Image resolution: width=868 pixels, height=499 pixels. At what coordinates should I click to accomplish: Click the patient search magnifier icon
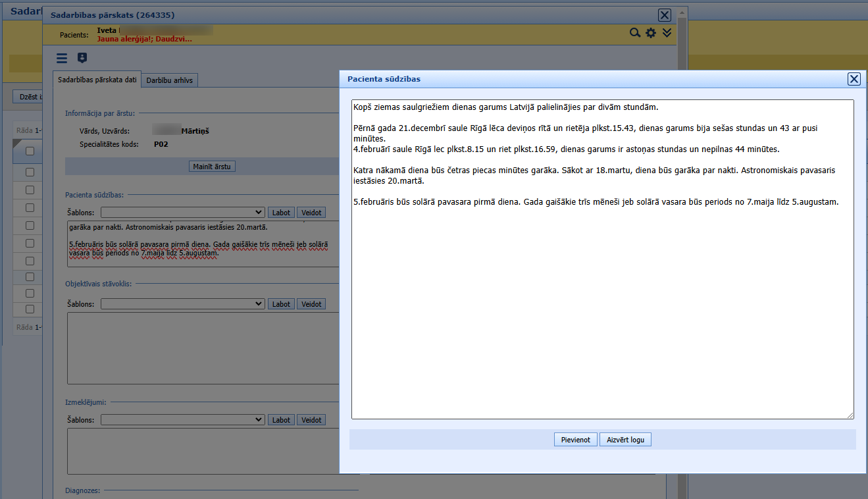[635, 33]
